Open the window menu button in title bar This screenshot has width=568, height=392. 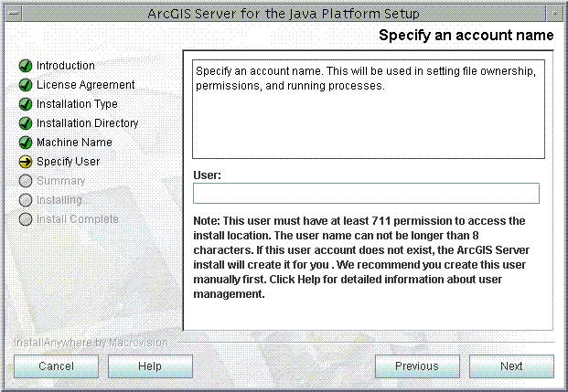[14, 14]
